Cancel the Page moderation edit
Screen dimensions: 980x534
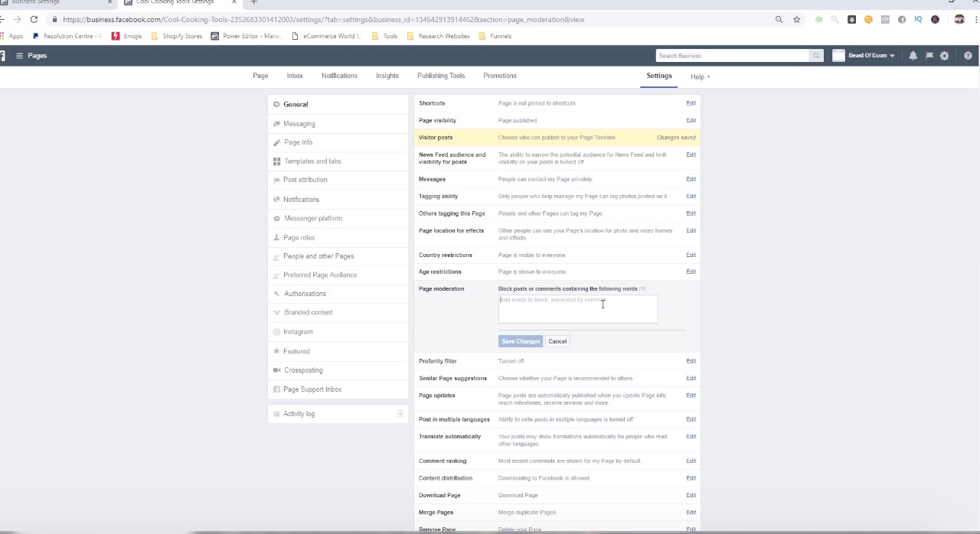(557, 341)
